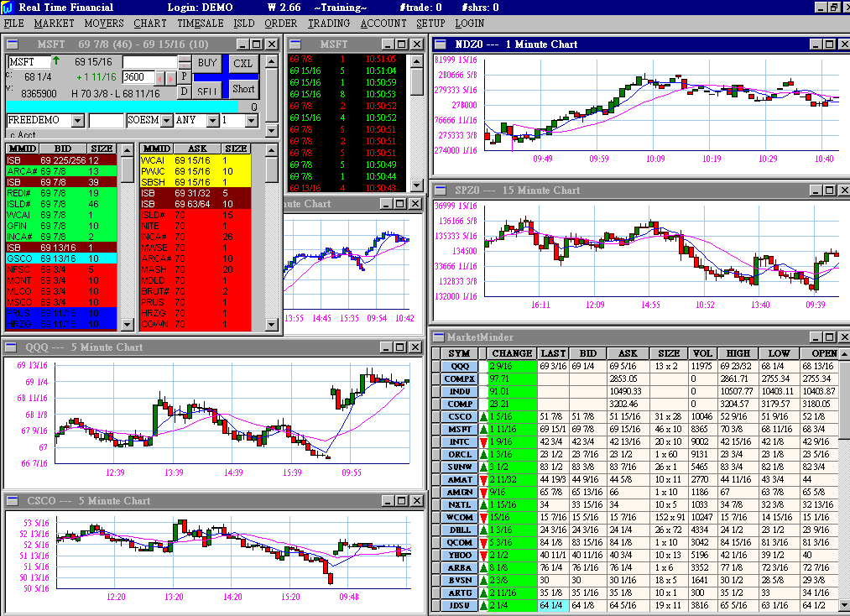
Task: Click the MSFT symbol input field
Action: tap(29, 62)
